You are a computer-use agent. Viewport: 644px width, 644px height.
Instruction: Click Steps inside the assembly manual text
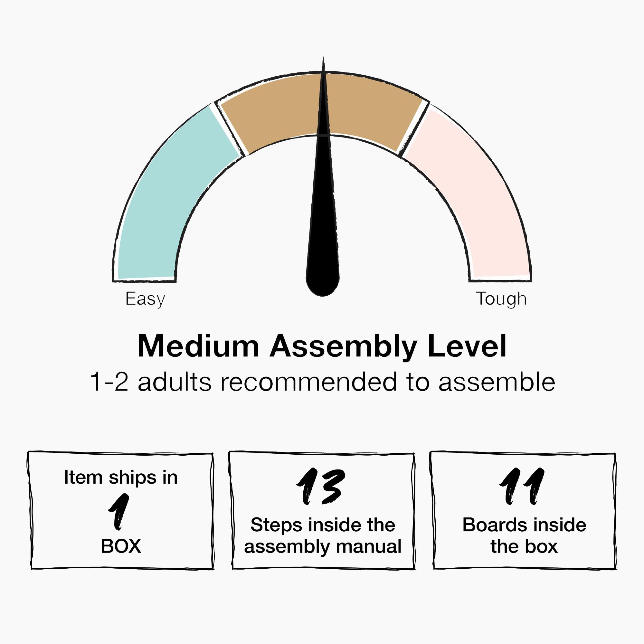click(x=322, y=536)
